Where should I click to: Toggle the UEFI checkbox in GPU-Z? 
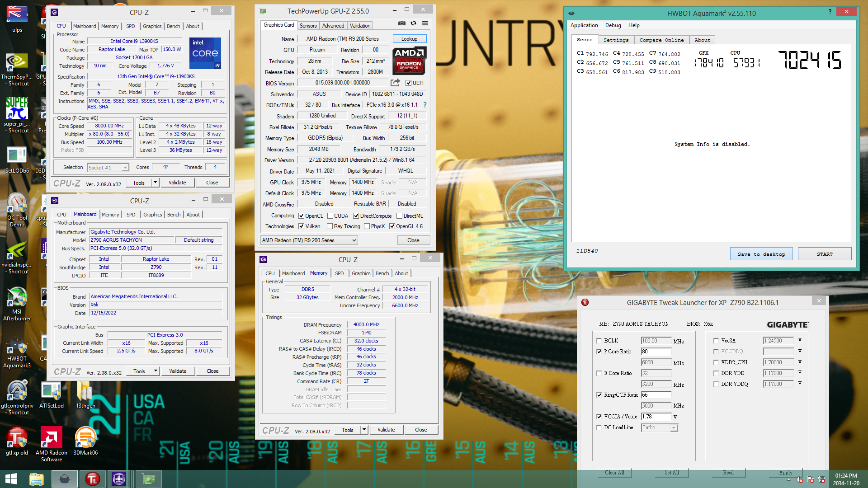408,83
